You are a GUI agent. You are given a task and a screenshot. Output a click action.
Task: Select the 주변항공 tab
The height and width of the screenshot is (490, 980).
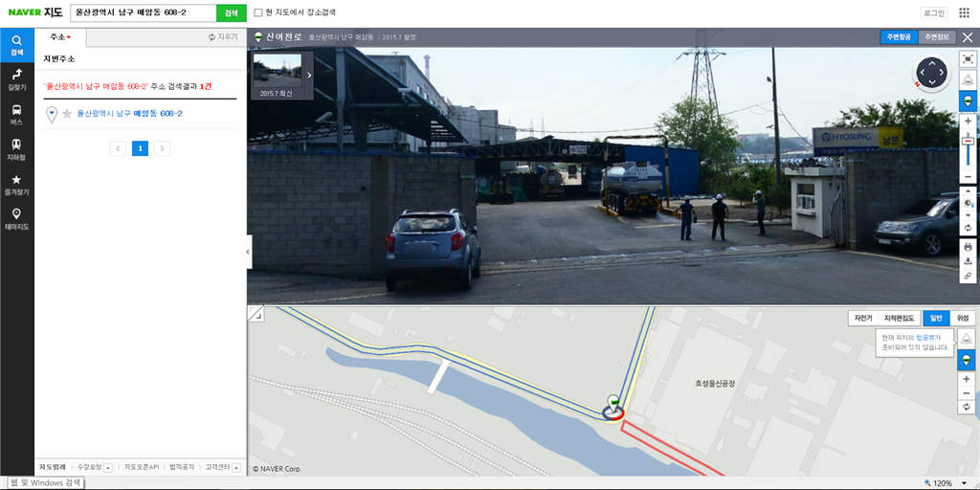(x=900, y=37)
